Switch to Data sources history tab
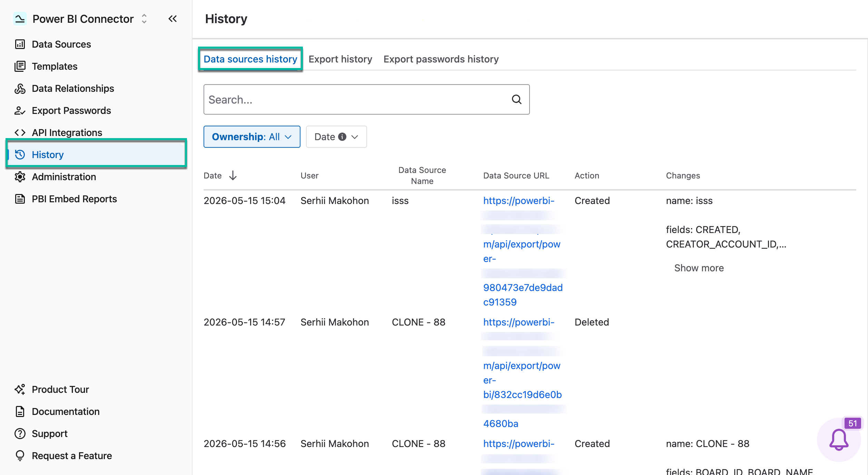868x475 pixels. tap(250, 59)
